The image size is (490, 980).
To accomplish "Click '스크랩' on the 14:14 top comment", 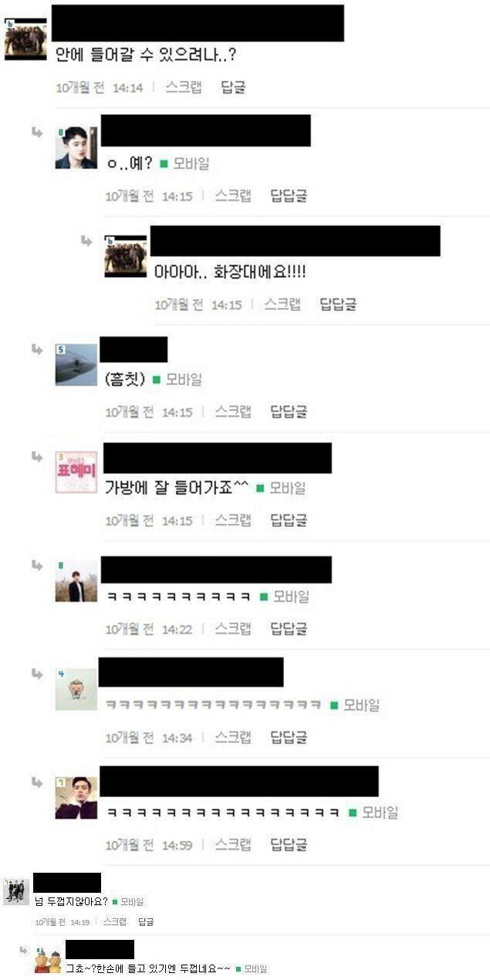I will point(184,87).
